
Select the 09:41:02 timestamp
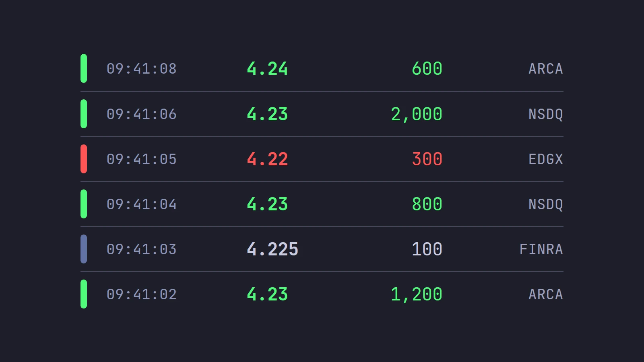click(x=141, y=294)
